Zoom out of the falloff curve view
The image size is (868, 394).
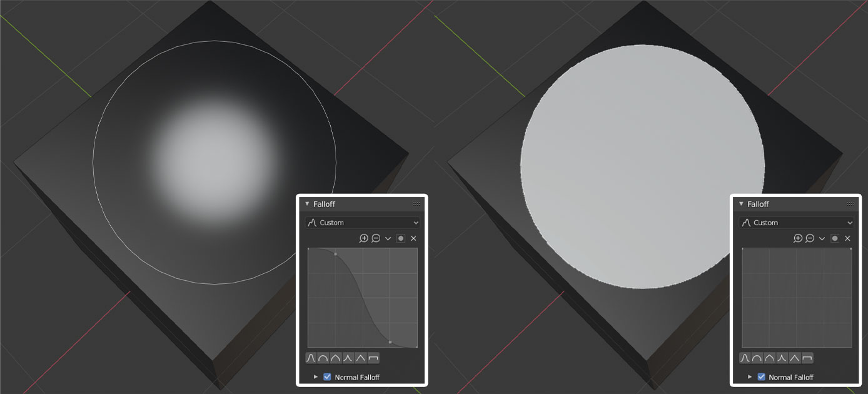[x=376, y=238]
